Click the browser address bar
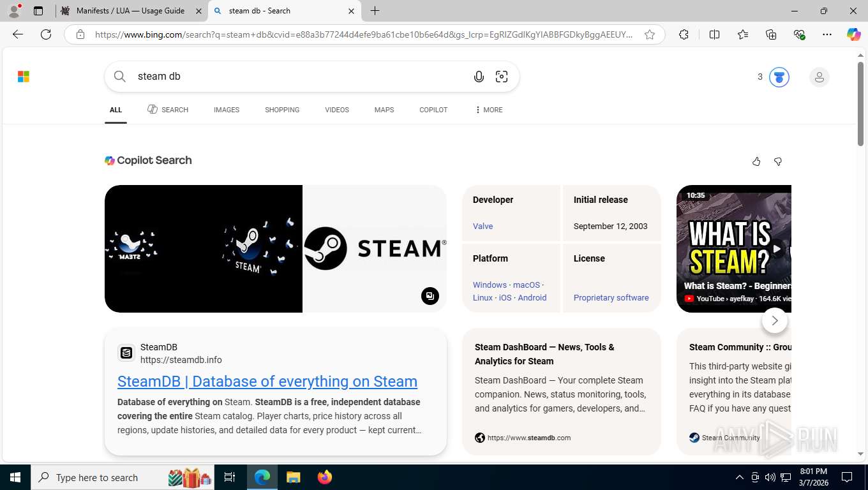This screenshot has height=490, width=868. (364, 34)
